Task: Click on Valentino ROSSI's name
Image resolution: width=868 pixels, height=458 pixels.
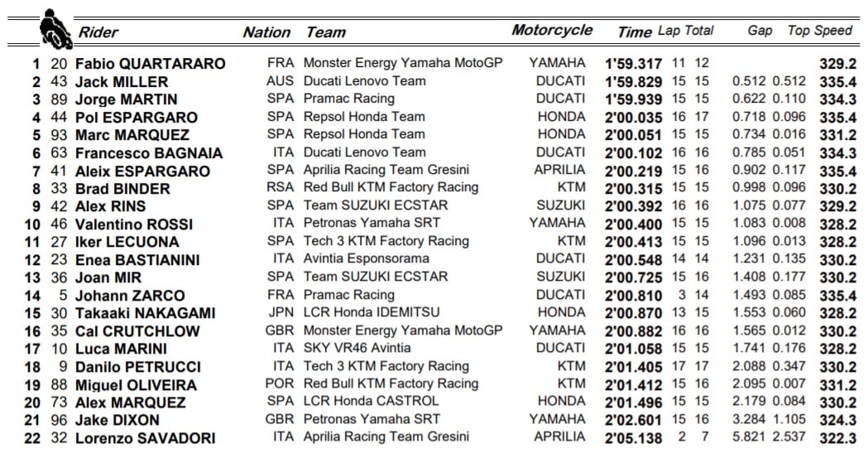Action: [133, 224]
